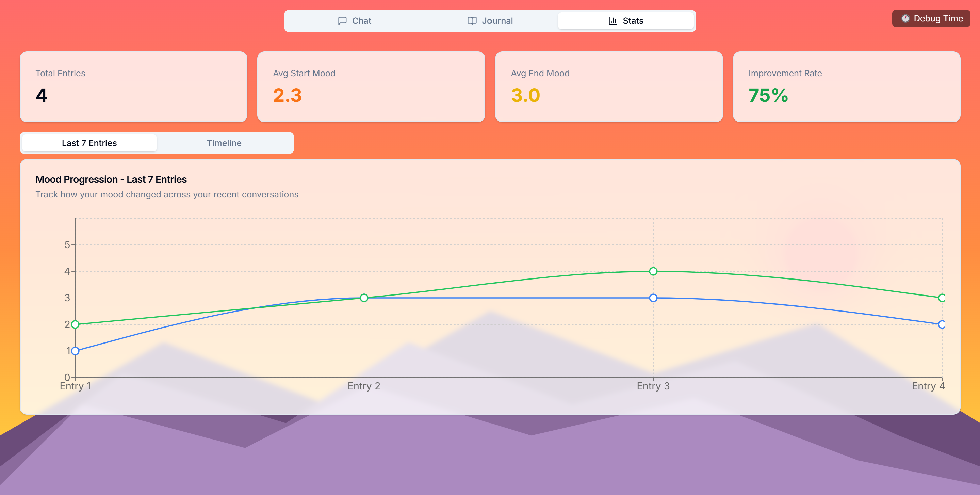Screen dimensions: 980x495
Task: Click the 75% Improvement Rate card
Action: 846,87
